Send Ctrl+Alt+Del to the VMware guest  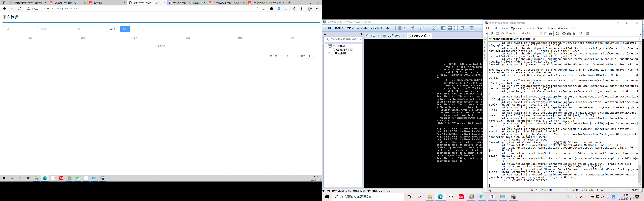tap(412, 28)
